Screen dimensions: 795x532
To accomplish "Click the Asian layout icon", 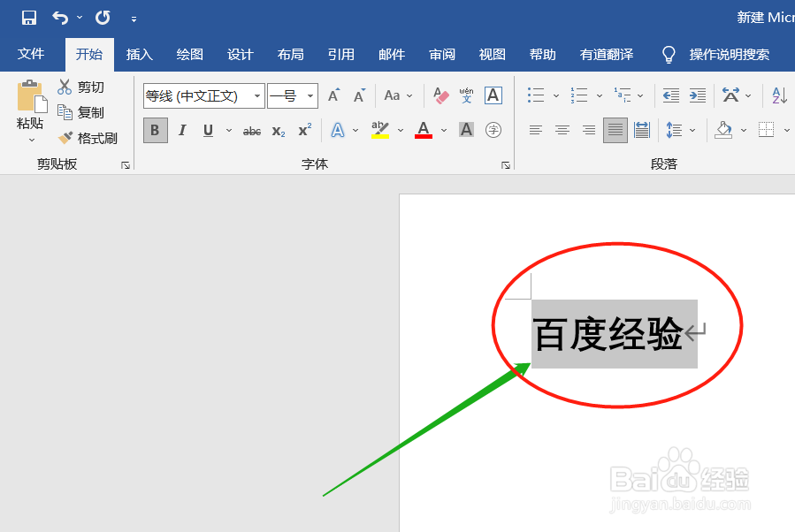I will click(x=730, y=95).
